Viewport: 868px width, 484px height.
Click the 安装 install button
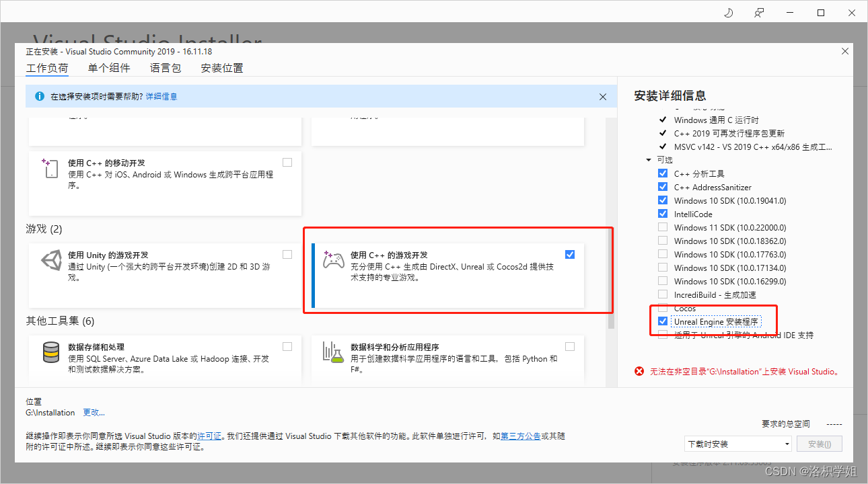click(820, 444)
